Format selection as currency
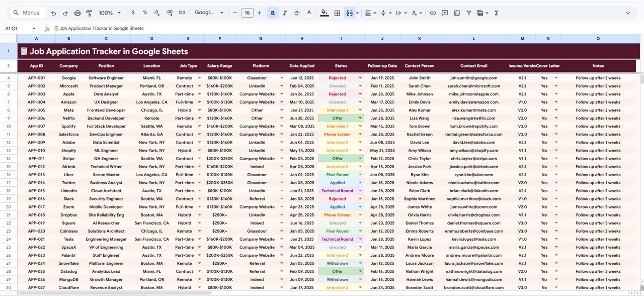The width and height of the screenshot is (644, 296). [133, 12]
